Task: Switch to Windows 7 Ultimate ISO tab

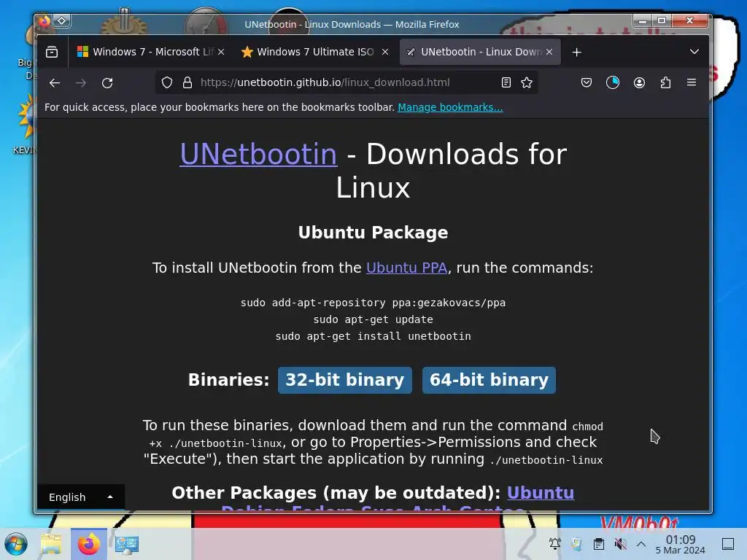Action: 314,52
